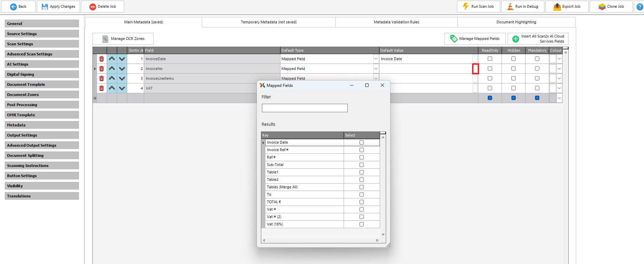This screenshot has height=264, width=644.
Task: Open help with the question mark icon
Action: (639, 7)
